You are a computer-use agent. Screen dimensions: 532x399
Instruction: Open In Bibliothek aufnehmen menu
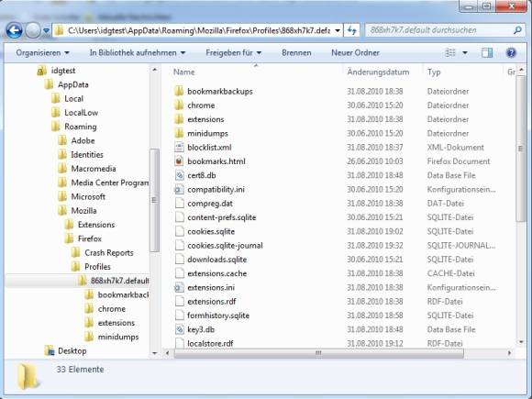138,52
